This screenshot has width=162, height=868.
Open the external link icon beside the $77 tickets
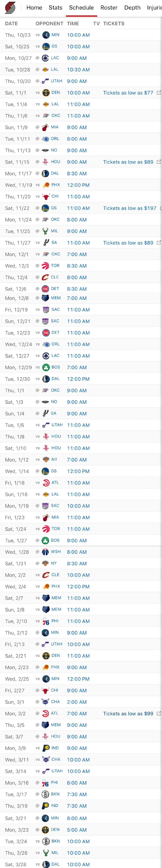159,93
